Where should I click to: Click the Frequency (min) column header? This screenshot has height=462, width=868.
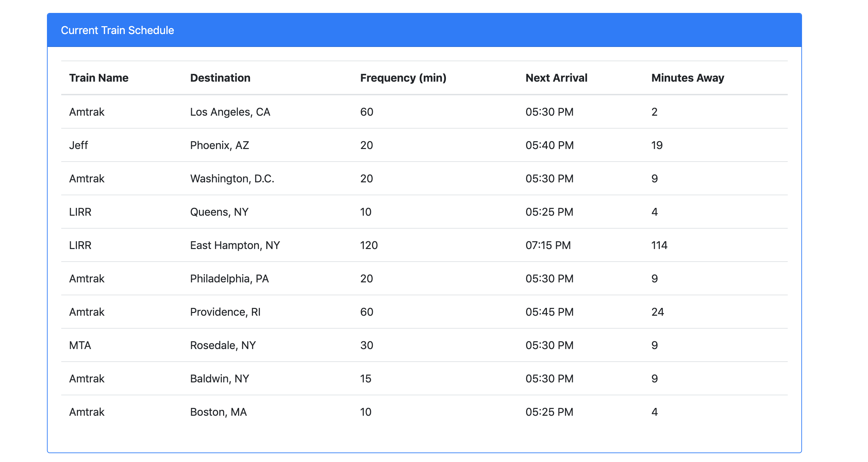point(403,78)
